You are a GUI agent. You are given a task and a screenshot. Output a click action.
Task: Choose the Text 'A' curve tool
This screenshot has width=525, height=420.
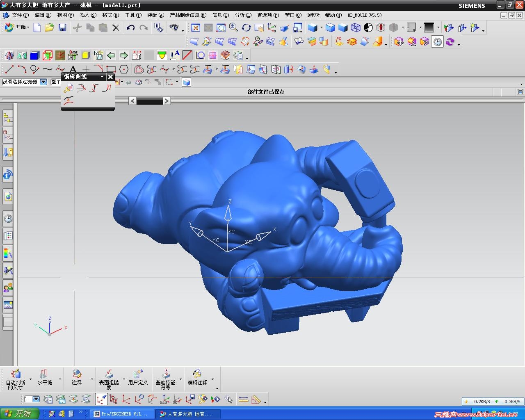(73, 69)
